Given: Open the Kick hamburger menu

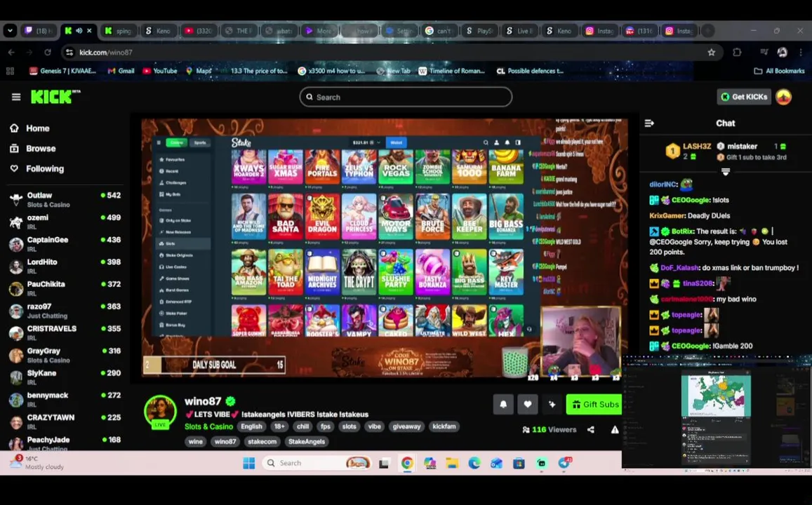Looking at the screenshot, I should [x=16, y=97].
